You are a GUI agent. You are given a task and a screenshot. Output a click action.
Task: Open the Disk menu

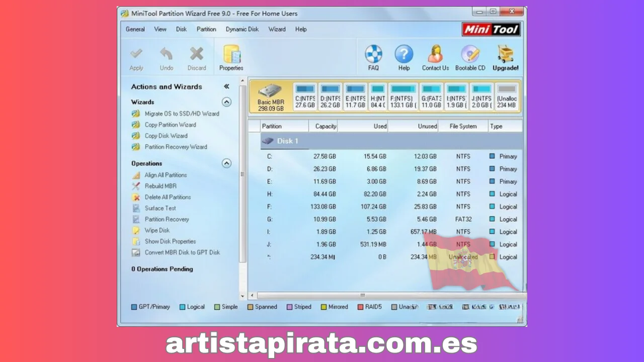[181, 29]
